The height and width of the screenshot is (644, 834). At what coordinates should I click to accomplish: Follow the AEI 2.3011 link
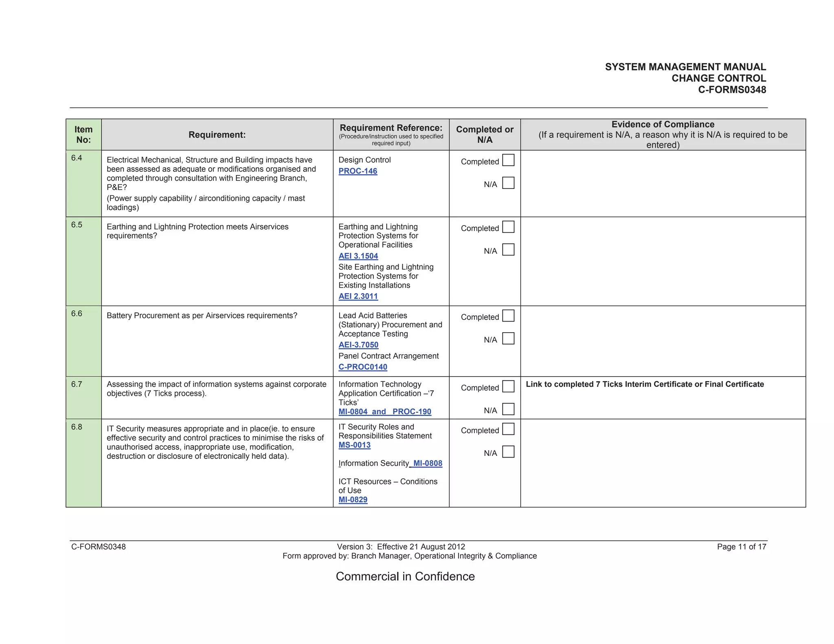click(x=358, y=296)
